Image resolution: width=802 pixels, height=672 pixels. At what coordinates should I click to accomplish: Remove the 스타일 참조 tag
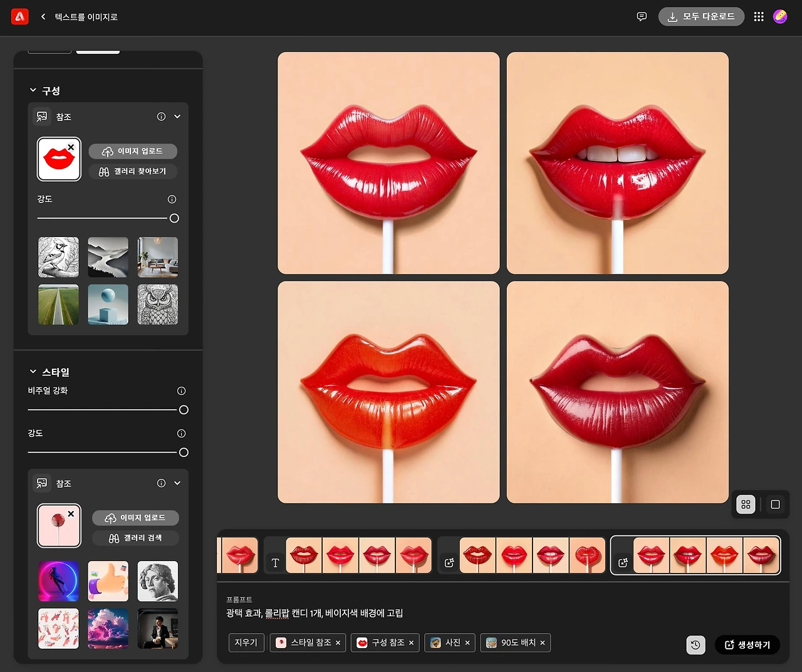(338, 643)
